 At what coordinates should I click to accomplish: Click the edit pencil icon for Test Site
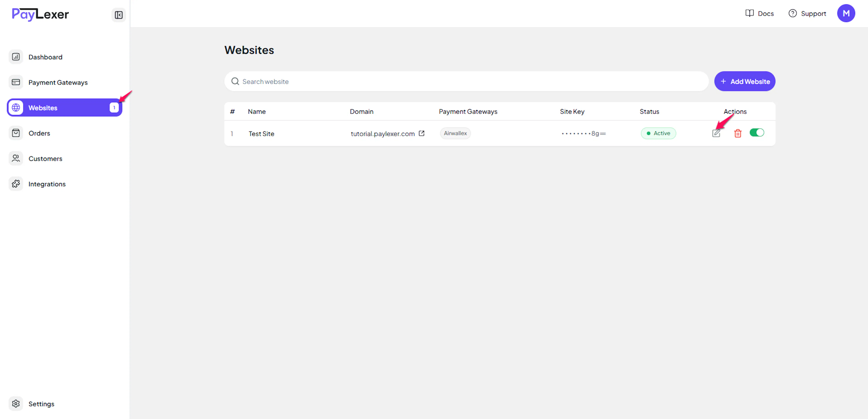(x=716, y=133)
